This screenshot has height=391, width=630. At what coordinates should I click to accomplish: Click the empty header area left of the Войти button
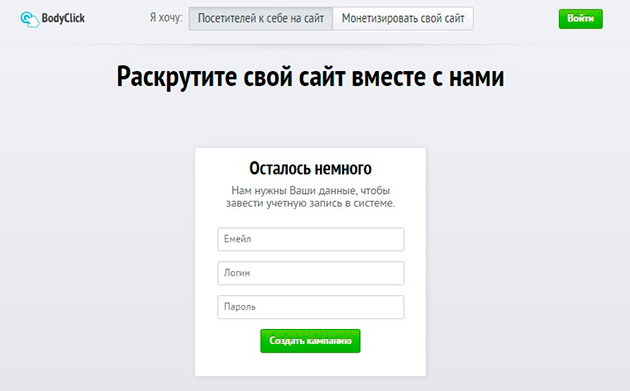click(x=516, y=19)
